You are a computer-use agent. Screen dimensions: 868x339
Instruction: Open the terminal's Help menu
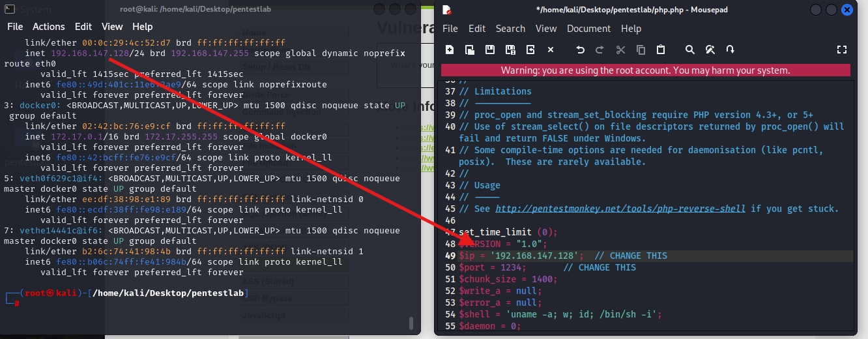click(x=143, y=27)
